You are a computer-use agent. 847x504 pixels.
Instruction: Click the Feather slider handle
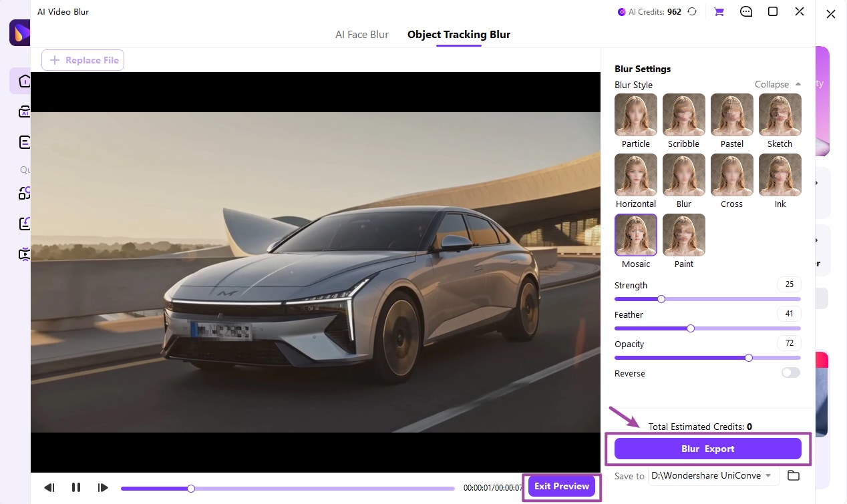(691, 328)
